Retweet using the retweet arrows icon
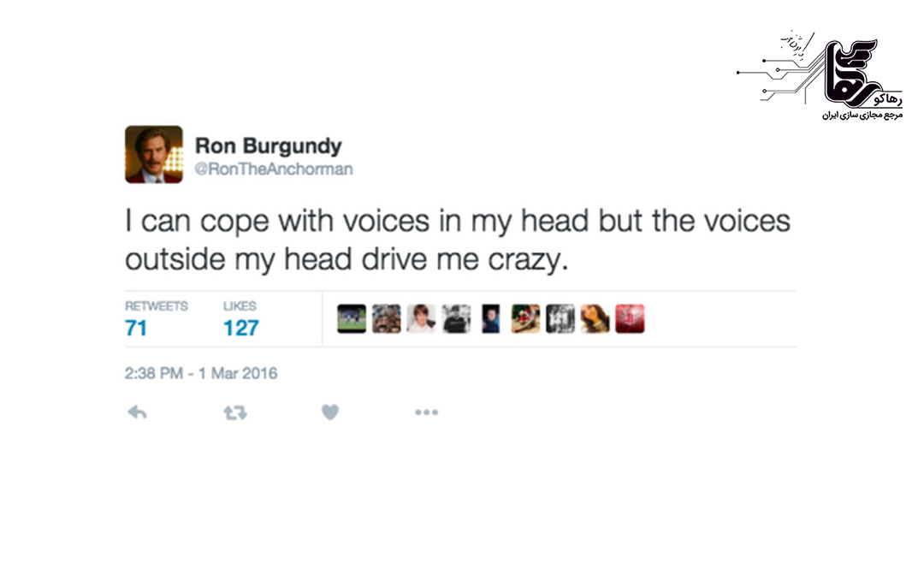This screenshot has width=924, height=587. (235, 412)
